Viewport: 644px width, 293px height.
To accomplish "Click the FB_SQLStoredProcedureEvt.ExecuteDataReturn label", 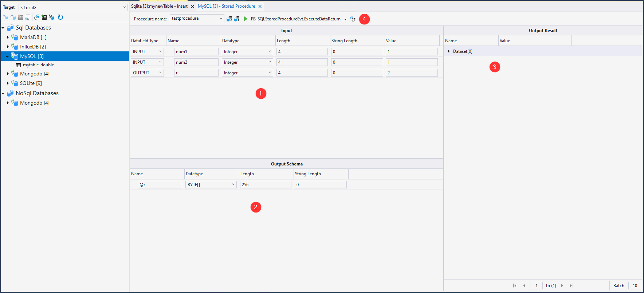I will pyautogui.click(x=296, y=19).
